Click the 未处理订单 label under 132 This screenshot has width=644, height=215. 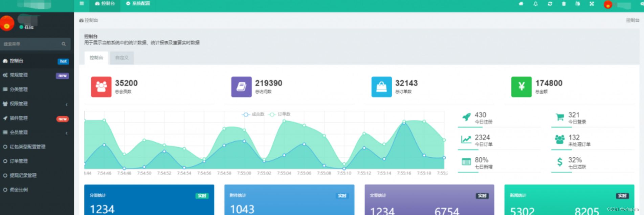point(579,144)
